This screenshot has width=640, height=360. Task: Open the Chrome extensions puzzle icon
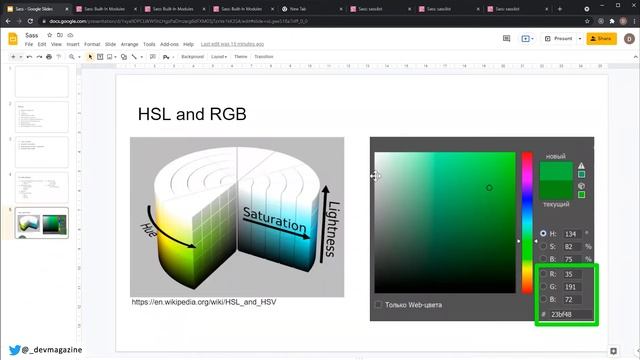click(x=612, y=21)
